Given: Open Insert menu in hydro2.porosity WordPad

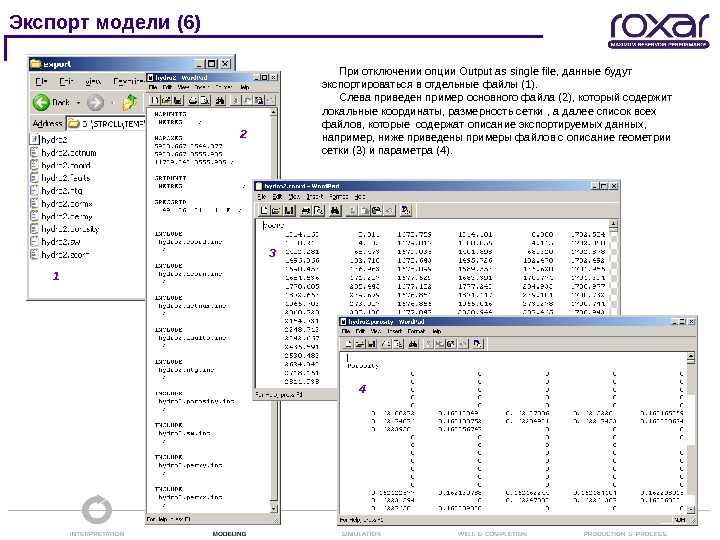Looking at the screenshot, I should click(x=394, y=331).
